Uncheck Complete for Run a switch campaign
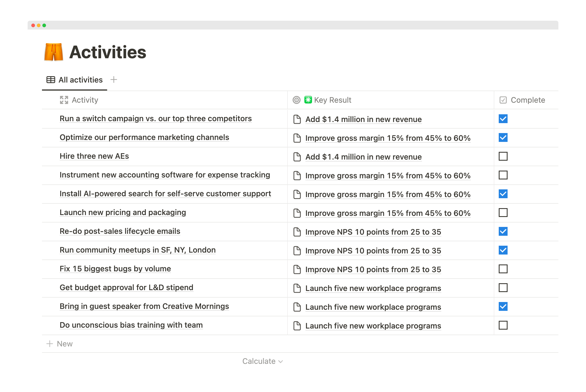The width and height of the screenshot is (586, 392). coord(503,119)
